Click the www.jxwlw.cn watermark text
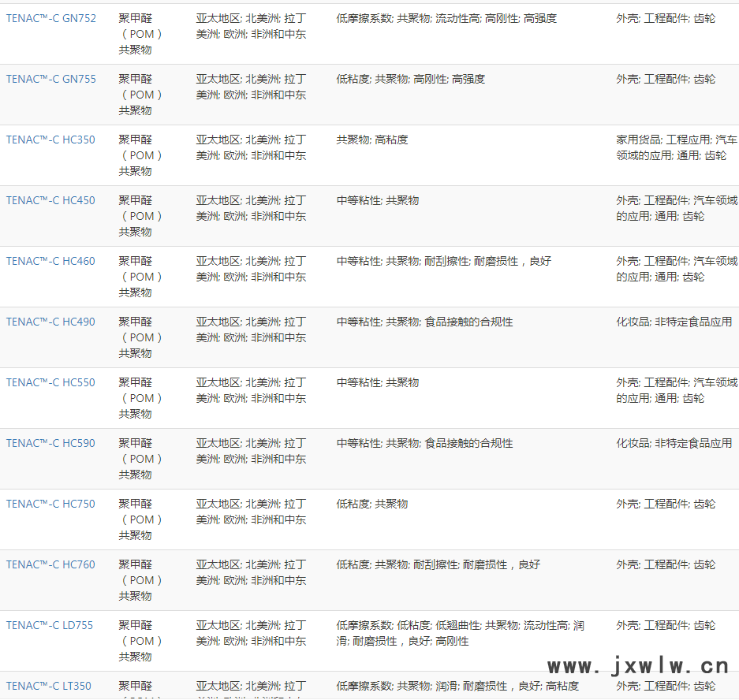This screenshot has height=700, width=739. click(x=637, y=666)
